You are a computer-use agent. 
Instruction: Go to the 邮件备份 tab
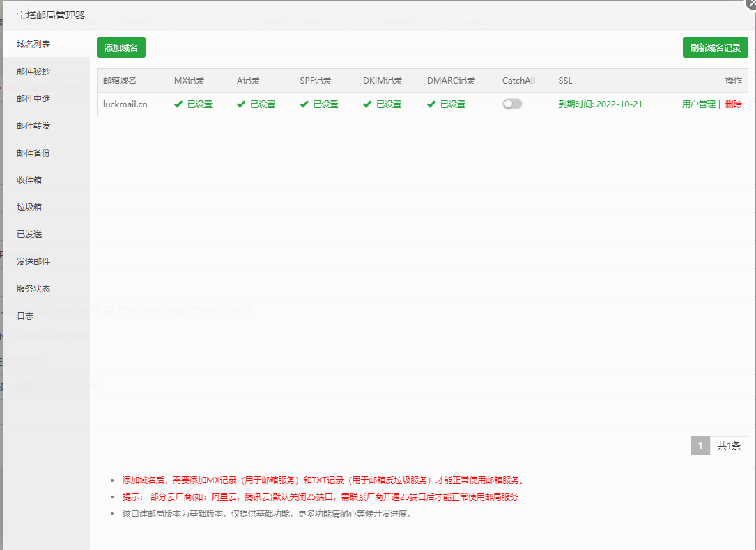click(46, 152)
